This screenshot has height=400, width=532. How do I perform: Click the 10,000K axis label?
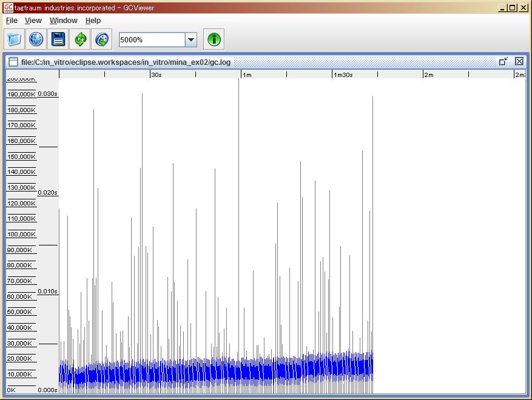[19, 374]
